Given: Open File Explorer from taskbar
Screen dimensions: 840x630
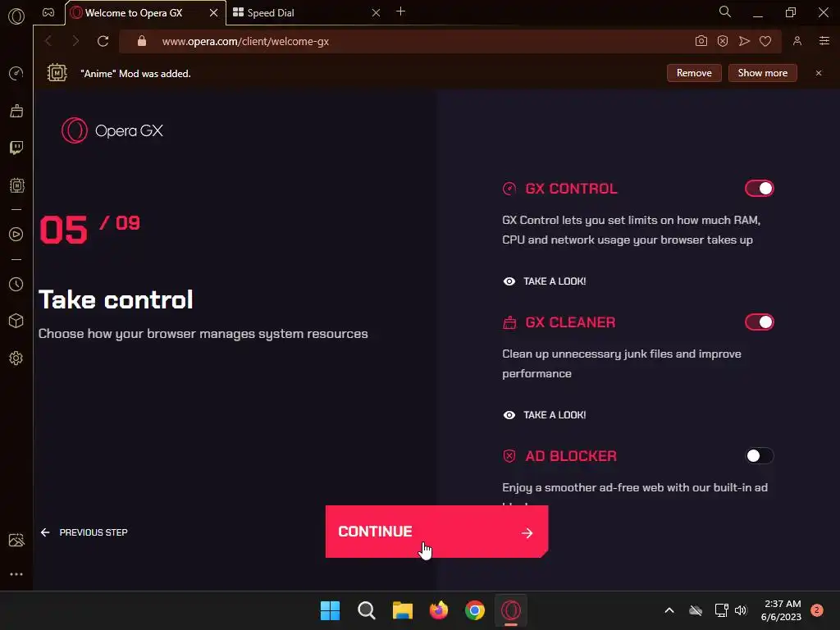Looking at the screenshot, I should pos(402,610).
